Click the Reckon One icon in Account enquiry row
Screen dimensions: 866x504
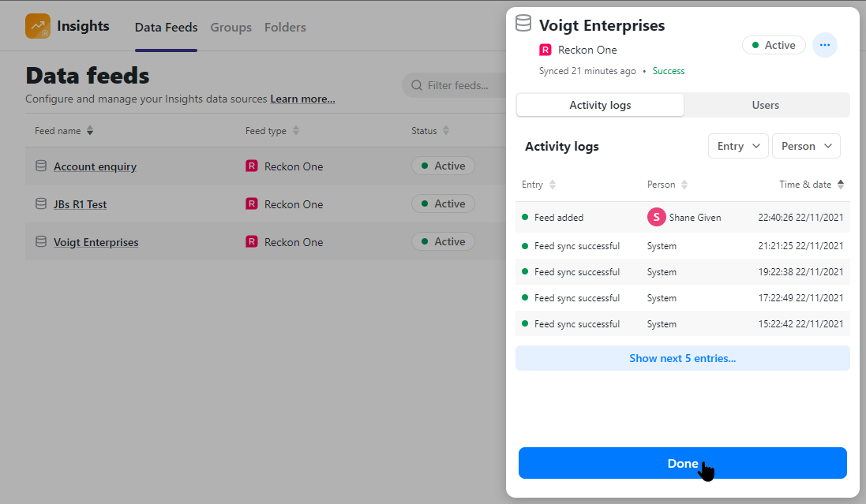click(x=252, y=166)
